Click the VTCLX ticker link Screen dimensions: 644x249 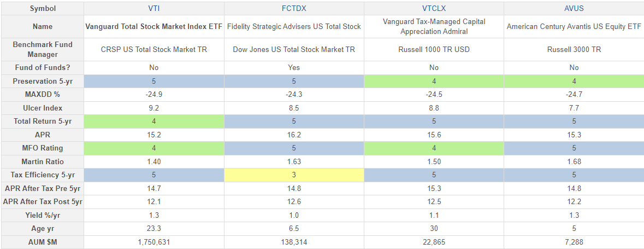point(434,9)
